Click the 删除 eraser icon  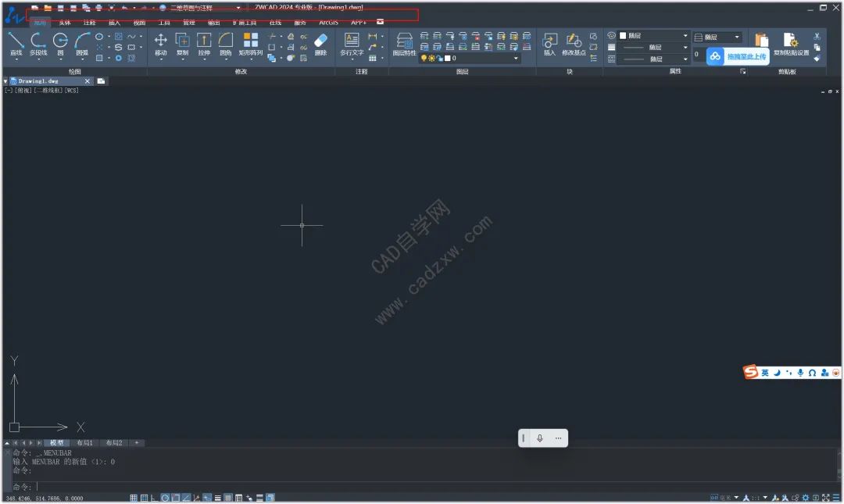pyautogui.click(x=320, y=45)
